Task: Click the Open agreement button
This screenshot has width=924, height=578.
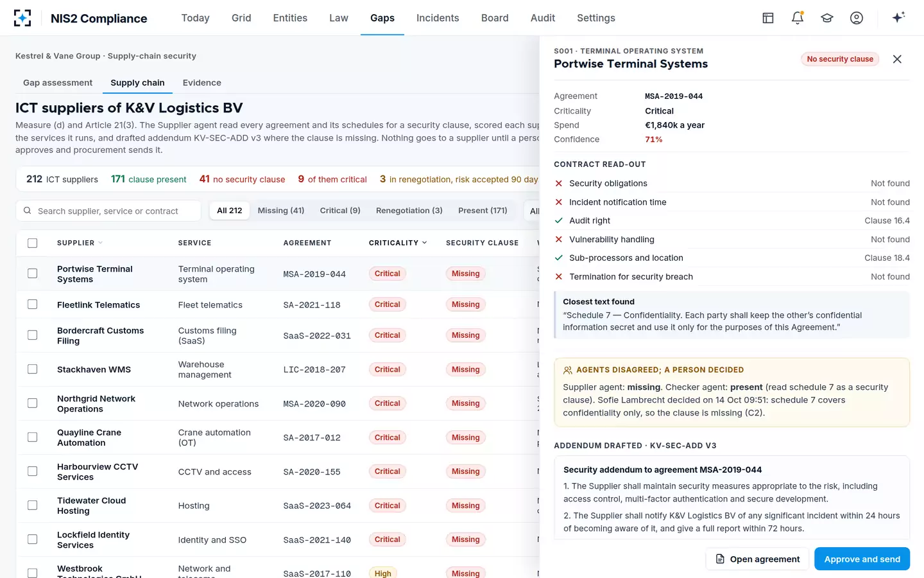Action: pyautogui.click(x=758, y=559)
